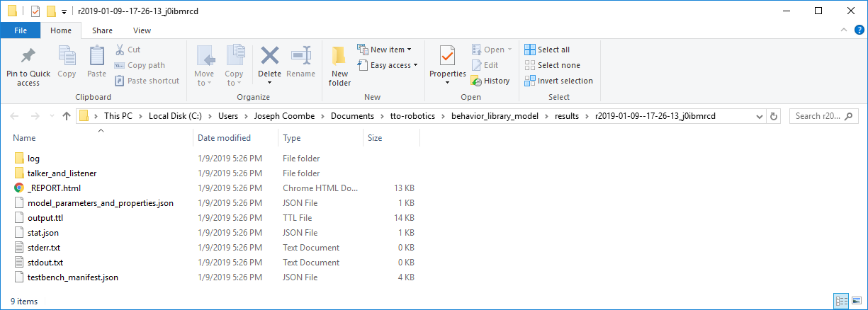Switch to large icons view mode
This screenshot has width=868, height=310.
tap(856, 301)
